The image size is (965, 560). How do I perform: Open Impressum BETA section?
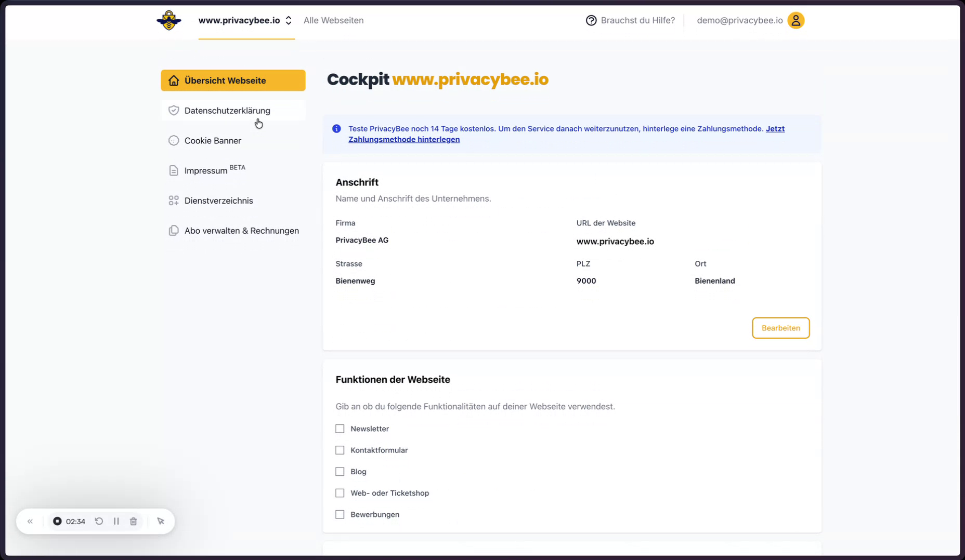233,170
